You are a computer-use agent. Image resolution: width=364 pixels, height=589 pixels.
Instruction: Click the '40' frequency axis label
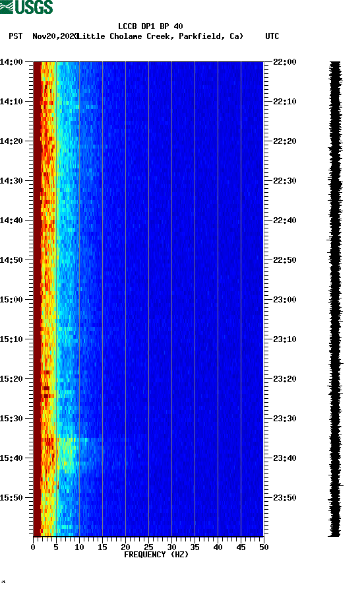(218, 547)
